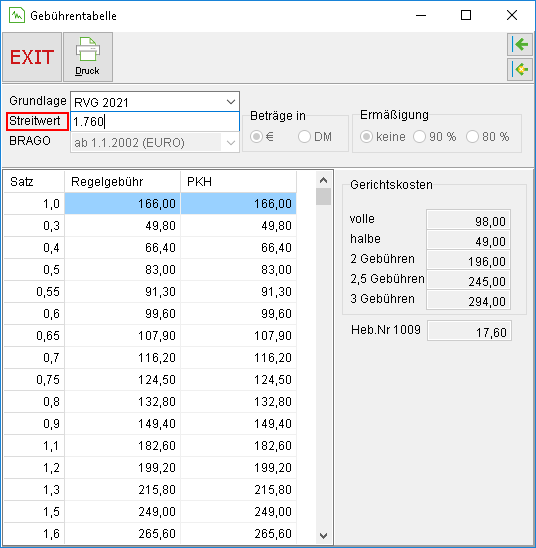536x548 pixels.
Task: Click PKH value 199,20
Action: coord(239,468)
